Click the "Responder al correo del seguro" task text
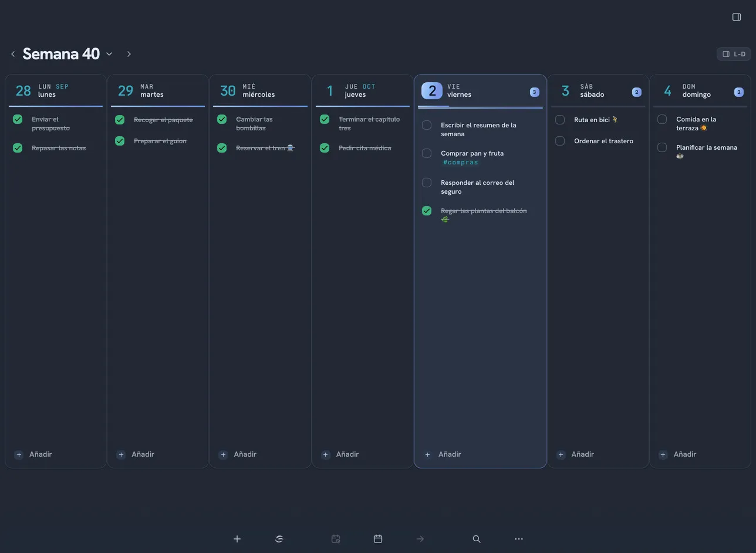 pyautogui.click(x=478, y=187)
